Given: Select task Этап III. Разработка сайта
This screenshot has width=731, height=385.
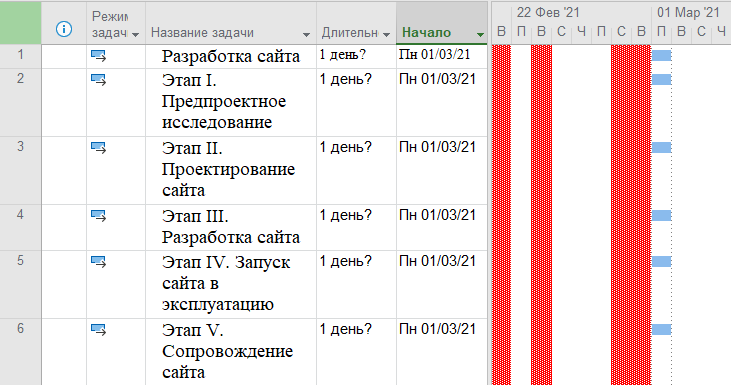Looking at the screenshot, I should (231, 227).
